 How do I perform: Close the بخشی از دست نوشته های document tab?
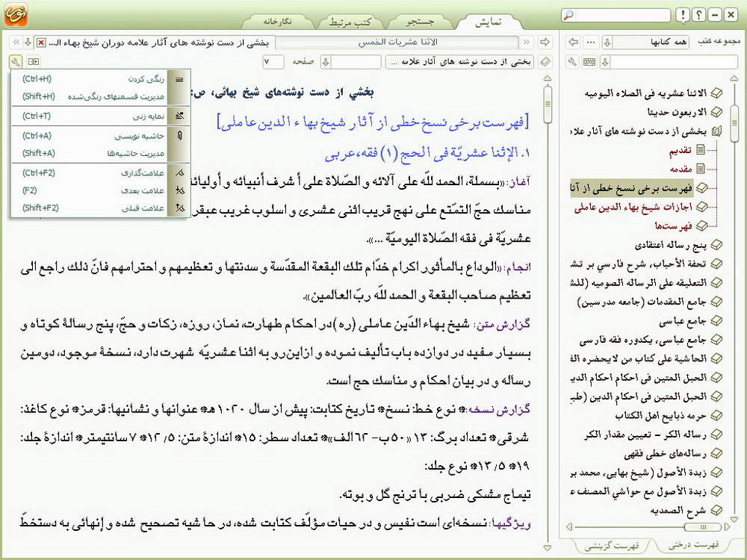pos(41,43)
